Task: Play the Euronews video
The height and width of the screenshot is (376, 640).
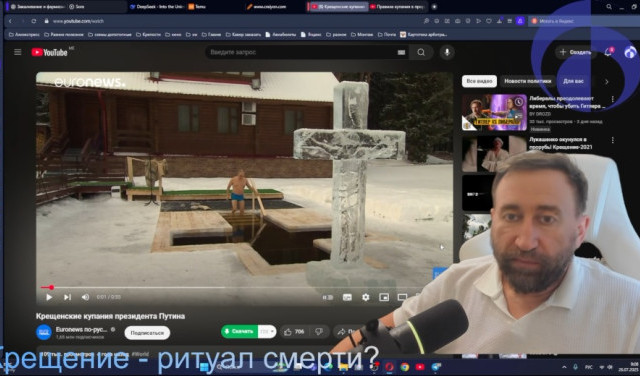Action: coord(49,297)
